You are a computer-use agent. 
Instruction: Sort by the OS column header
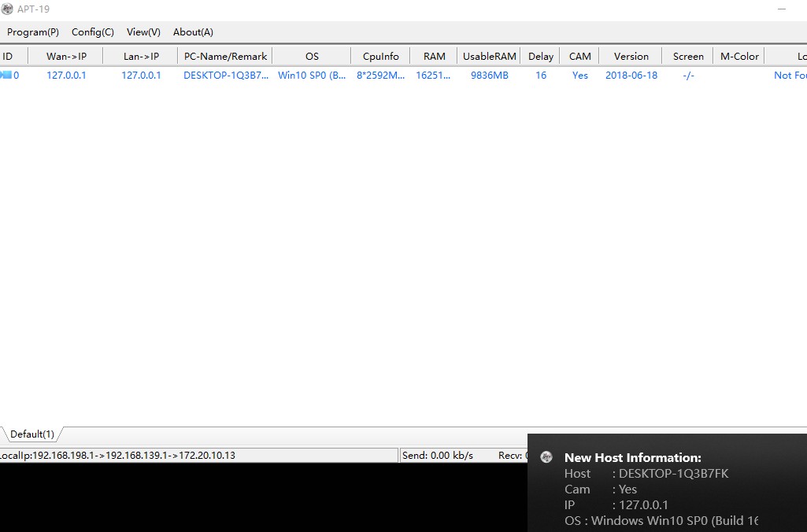(312, 56)
